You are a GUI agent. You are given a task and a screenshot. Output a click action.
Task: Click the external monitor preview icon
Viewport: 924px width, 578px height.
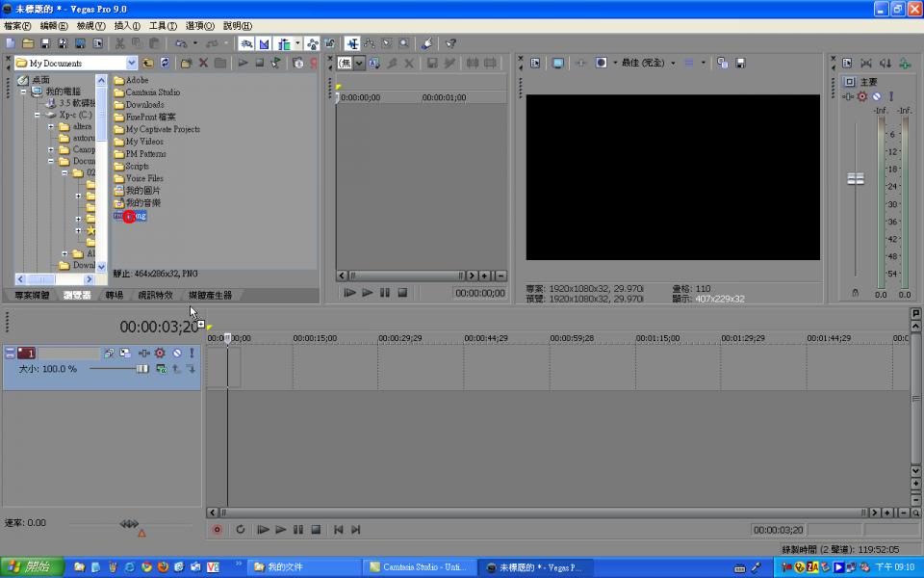(557, 64)
